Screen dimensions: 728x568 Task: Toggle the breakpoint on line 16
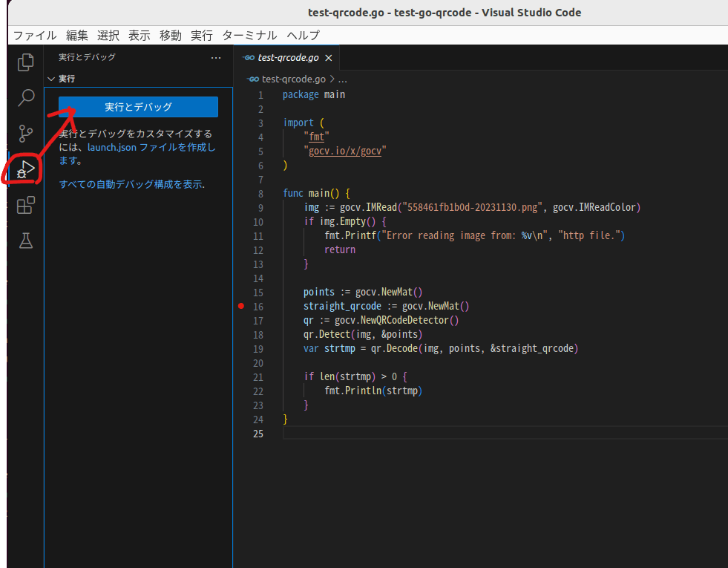[241, 306]
